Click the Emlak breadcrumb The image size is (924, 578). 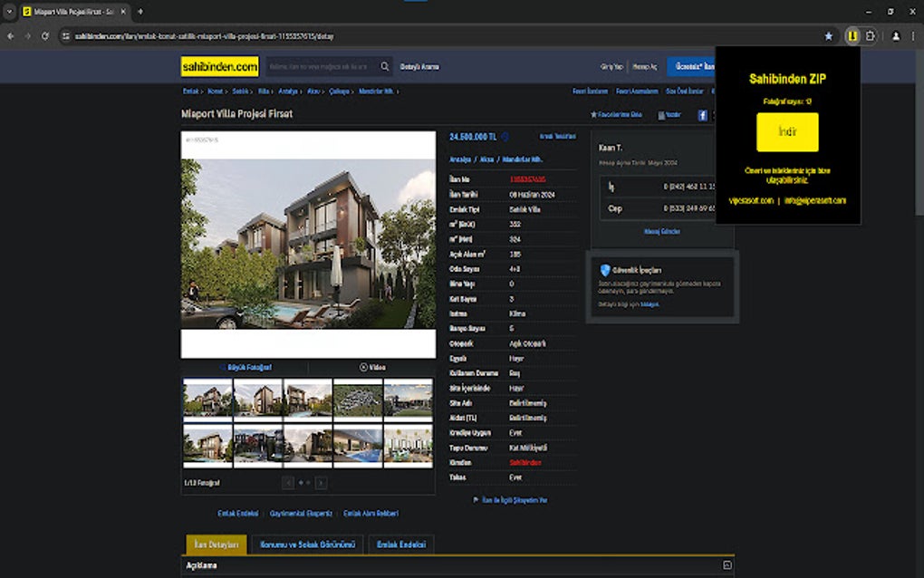point(190,92)
